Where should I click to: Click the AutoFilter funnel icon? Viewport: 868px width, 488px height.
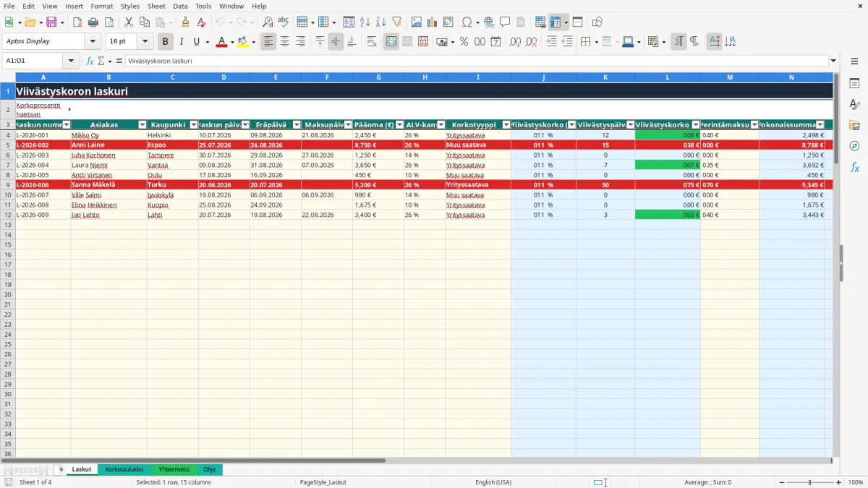click(396, 22)
